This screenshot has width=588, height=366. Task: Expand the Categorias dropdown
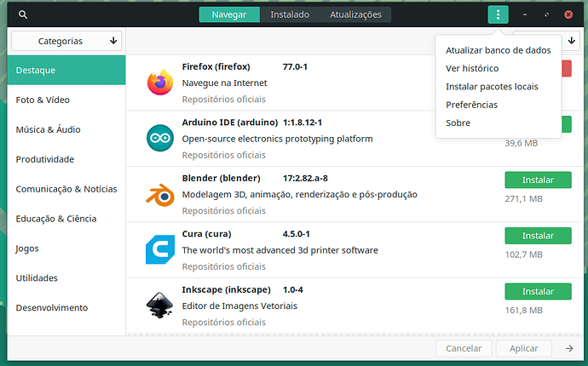[66, 41]
